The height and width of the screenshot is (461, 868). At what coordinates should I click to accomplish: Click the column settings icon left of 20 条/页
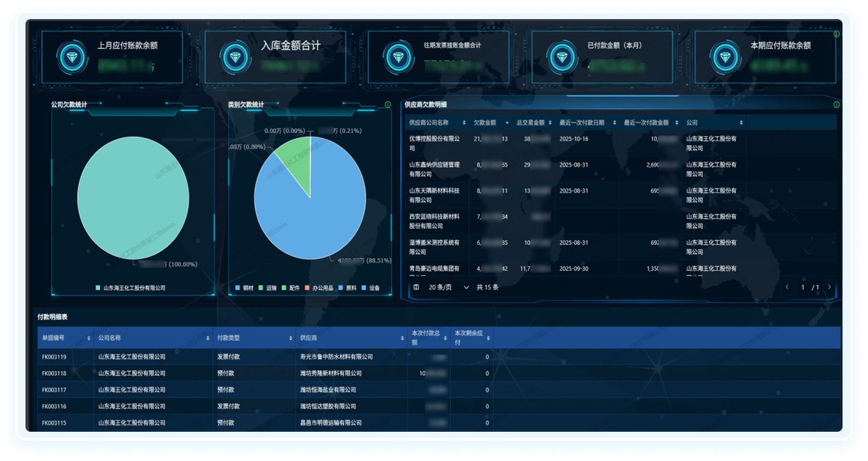pos(416,287)
